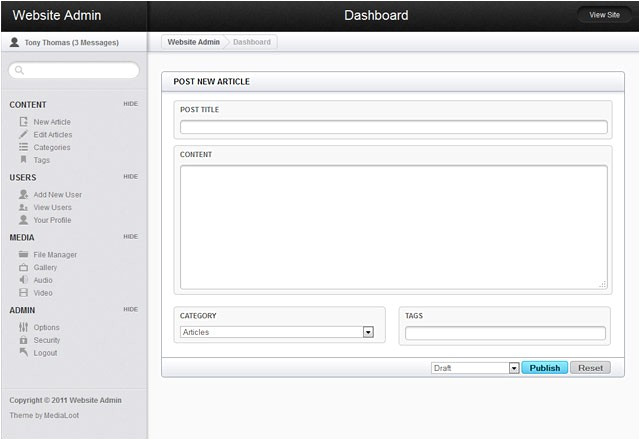Collapse the Users section with Hide
Image resolution: width=640 pixels, height=440 pixels.
pos(130,177)
